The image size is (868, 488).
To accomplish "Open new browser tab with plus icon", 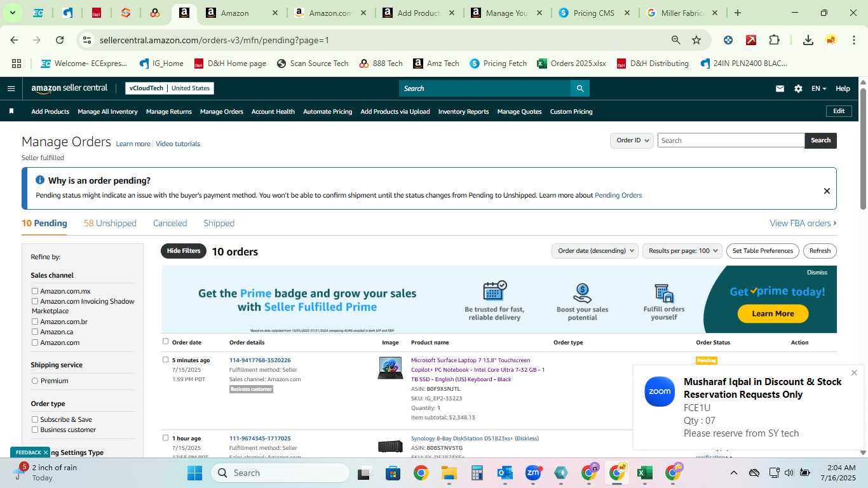I will 738,13.
